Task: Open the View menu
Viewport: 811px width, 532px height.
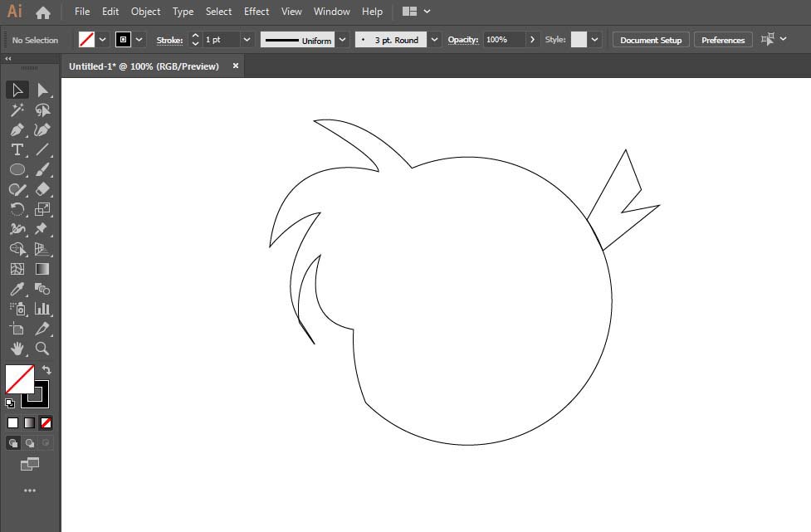Action: [x=291, y=12]
